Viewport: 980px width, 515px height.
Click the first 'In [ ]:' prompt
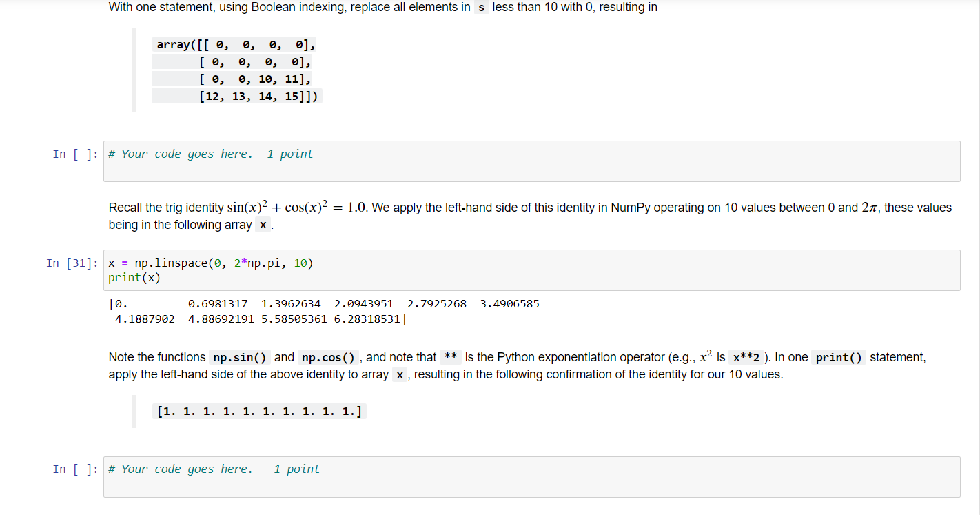[x=74, y=154]
